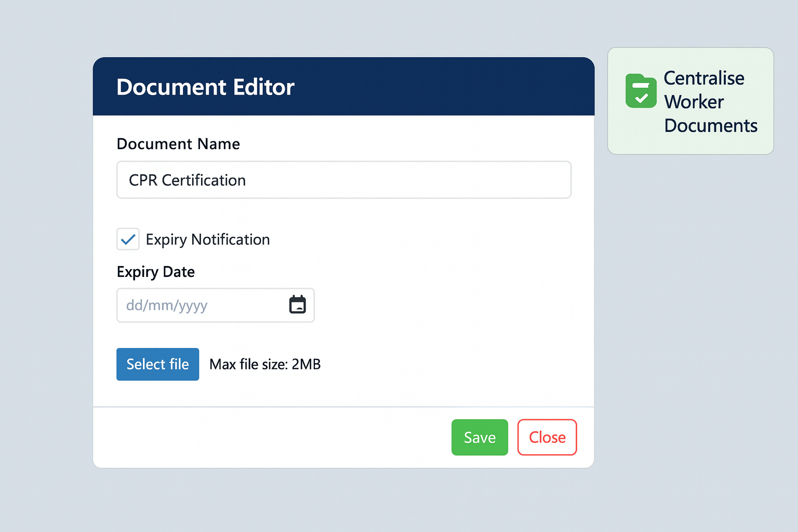Close the Document Editor dialog
The image size is (798, 532).
point(547,437)
